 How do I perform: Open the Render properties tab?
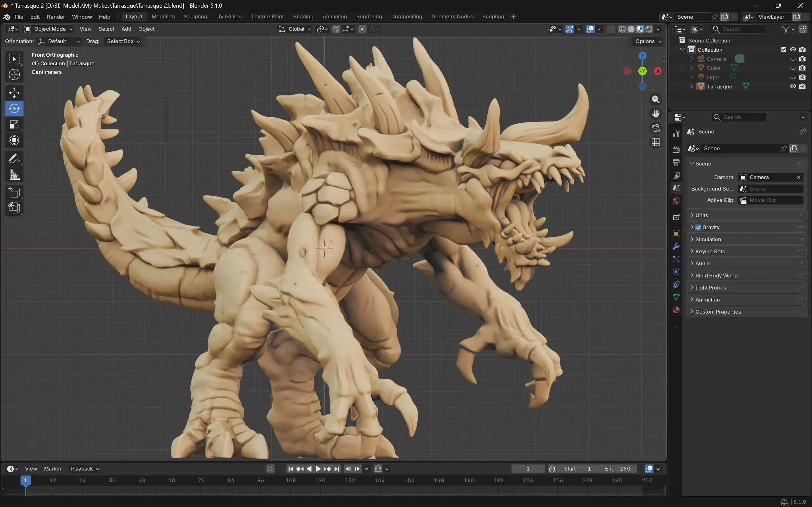(676, 150)
